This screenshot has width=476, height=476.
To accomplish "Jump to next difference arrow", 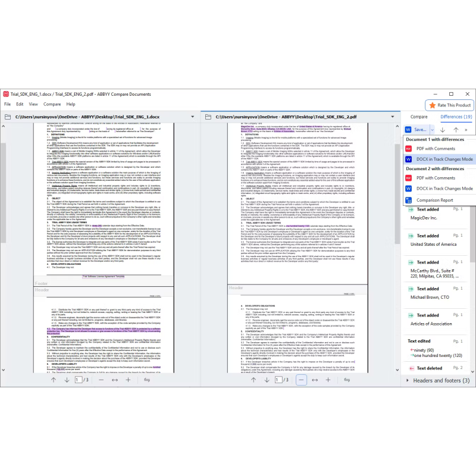I will click(443, 129).
